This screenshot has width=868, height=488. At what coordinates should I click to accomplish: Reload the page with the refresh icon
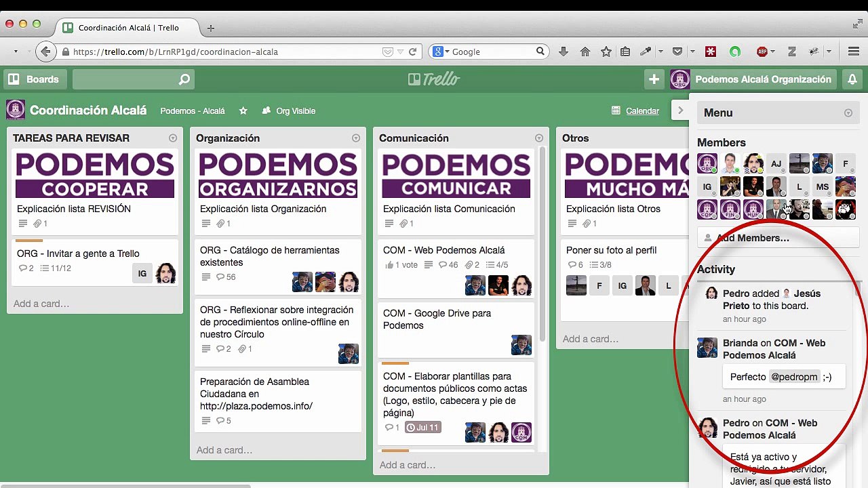coord(412,52)
